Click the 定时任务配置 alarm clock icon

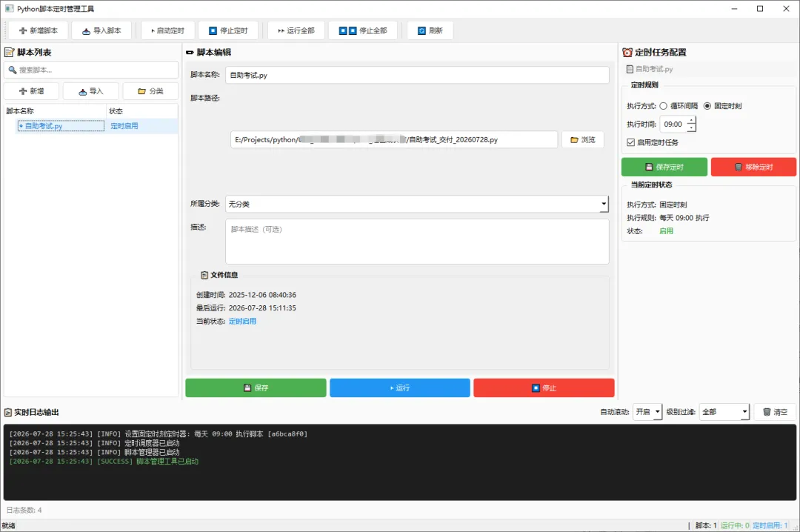point(627,52)
